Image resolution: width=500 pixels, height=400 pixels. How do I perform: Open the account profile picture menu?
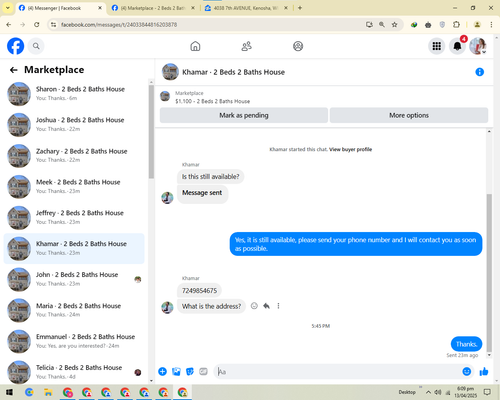coord(478,46)
